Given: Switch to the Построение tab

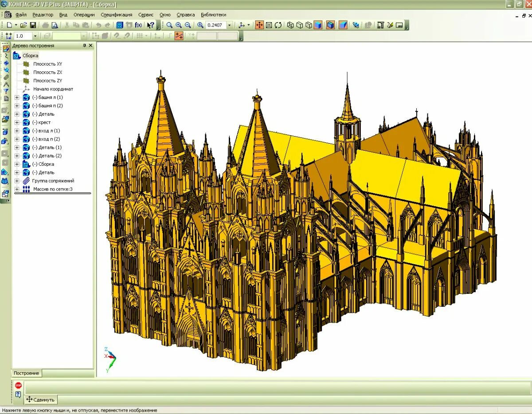Looking at the screenshot, I should pyautogui.click(x=26, y=373).
